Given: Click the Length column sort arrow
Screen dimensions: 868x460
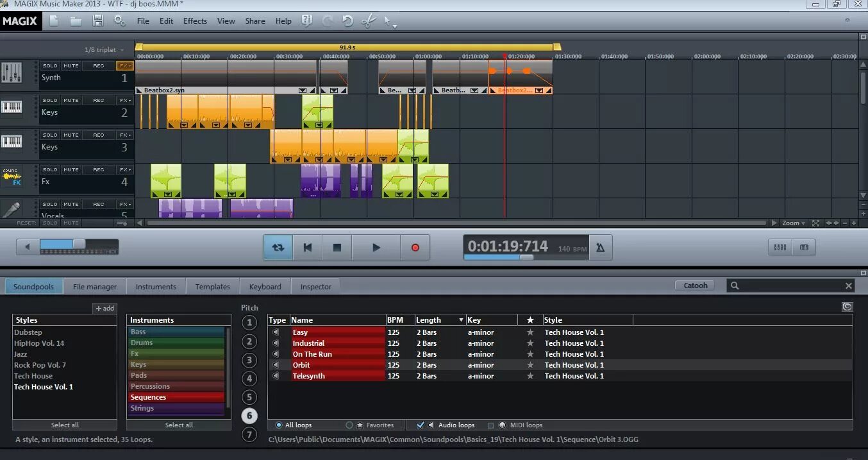Looking at the screenshot, I should (461, 320).
